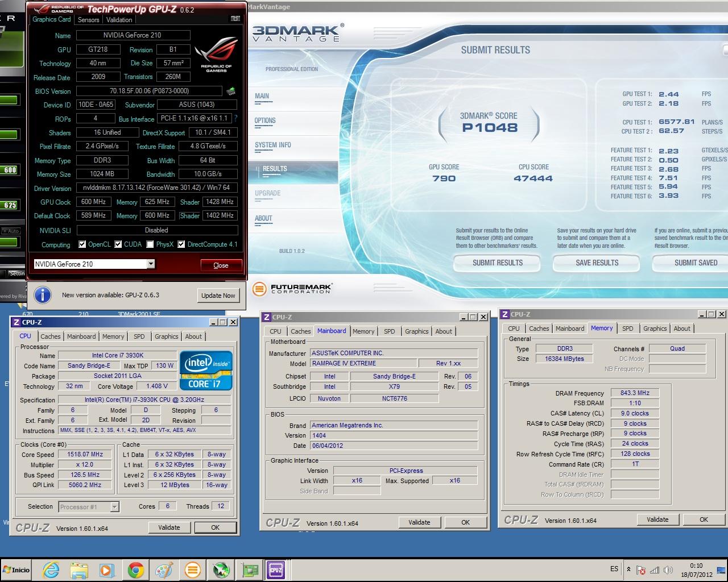Launch Google Chrome from the taskbar
Image resolution: width=728 pixels, height=582 pixels.
pos(135,569)
